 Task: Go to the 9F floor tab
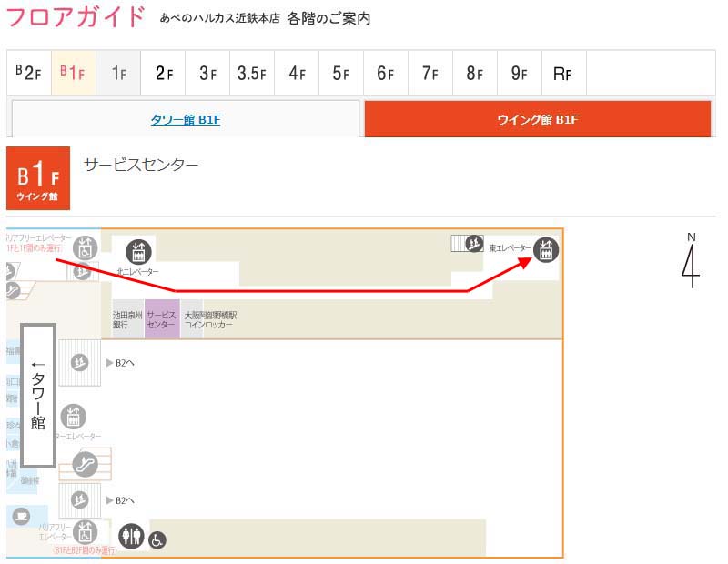pyautogui.click(x=519, y=74)
